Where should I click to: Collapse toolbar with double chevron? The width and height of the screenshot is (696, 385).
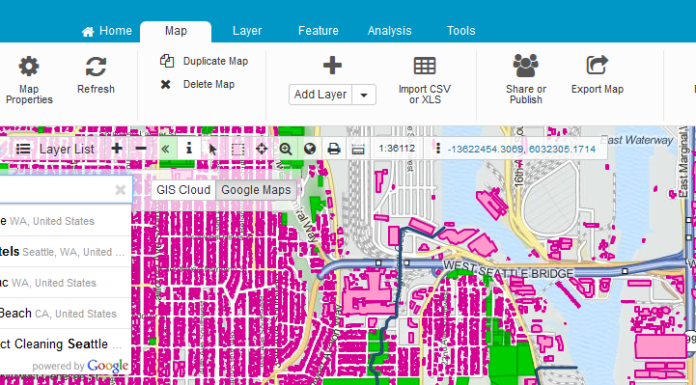tap(165, 149)
